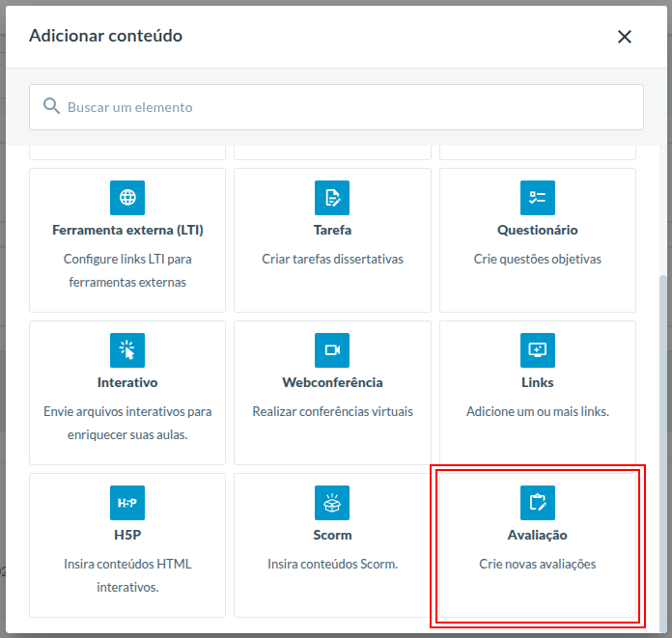The image size is (672, 638).
Task: Select the Tarefa document-edit icon
Action: (x=332, y=198)
